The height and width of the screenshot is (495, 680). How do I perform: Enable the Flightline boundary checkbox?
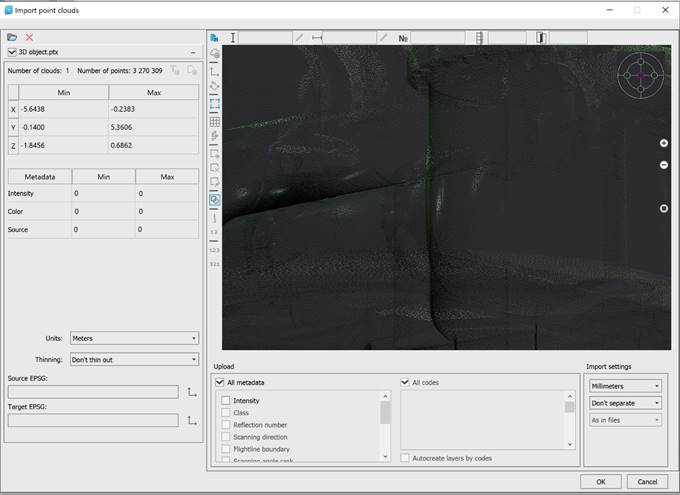(x=226, y=449)
